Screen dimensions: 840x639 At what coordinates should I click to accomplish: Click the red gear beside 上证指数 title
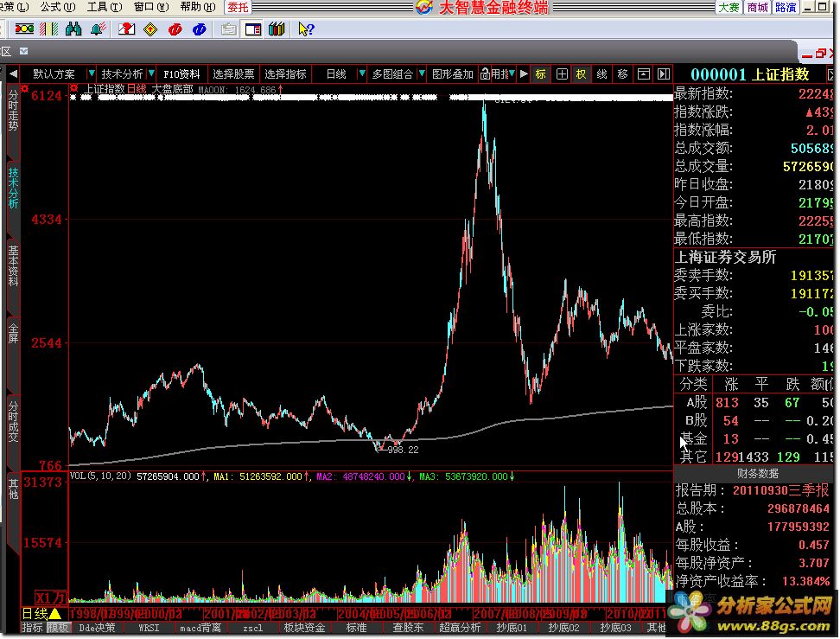point(74,88)
